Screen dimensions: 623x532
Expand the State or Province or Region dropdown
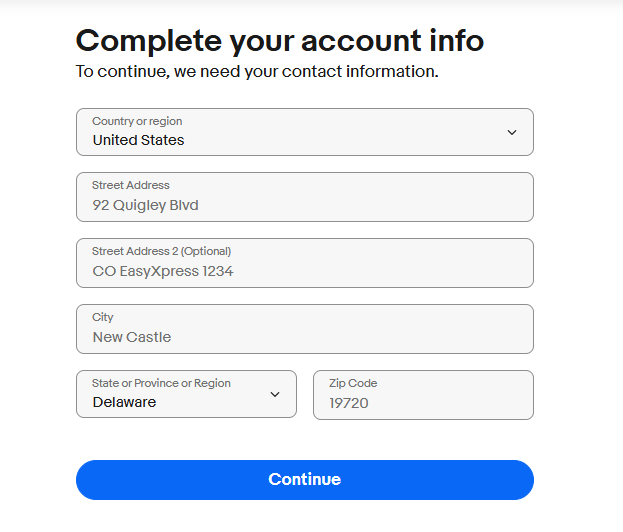click(186, 394)
